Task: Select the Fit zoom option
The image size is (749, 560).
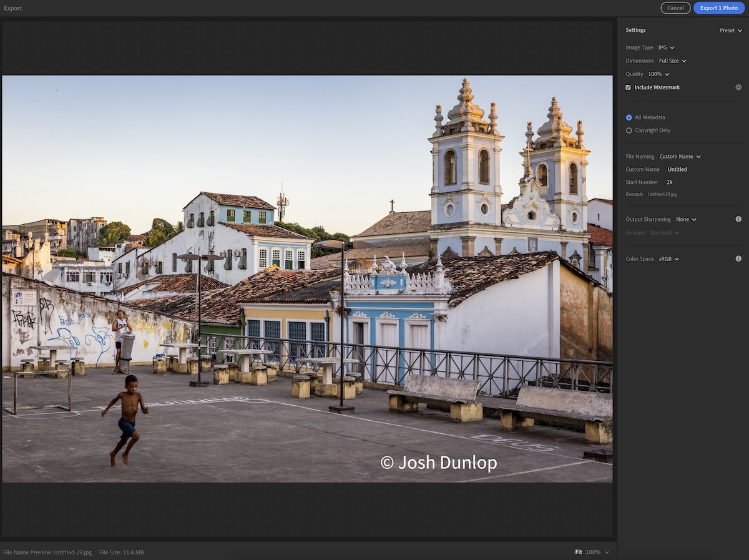Action: pos(579,553)
